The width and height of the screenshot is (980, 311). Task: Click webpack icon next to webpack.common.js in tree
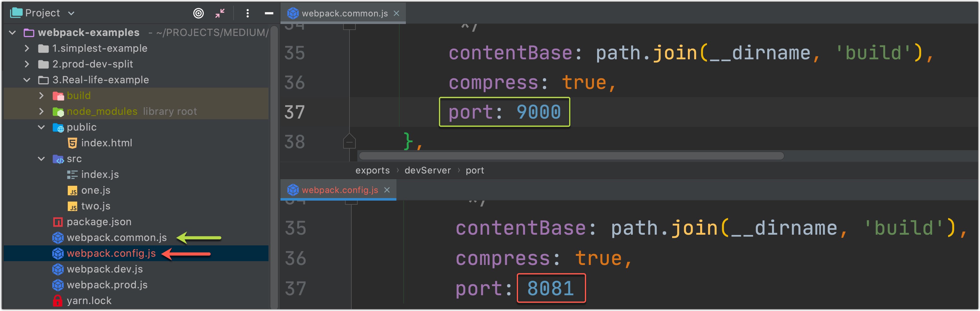58,238
